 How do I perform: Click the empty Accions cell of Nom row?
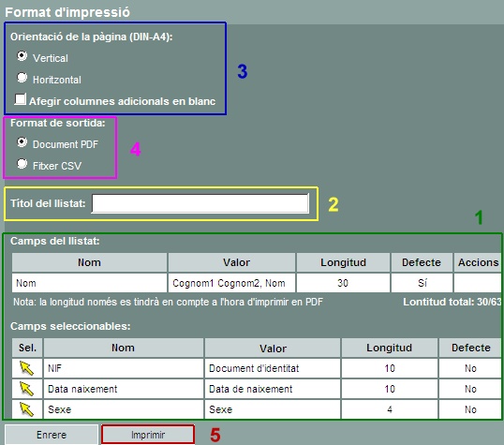pos(478,283)
